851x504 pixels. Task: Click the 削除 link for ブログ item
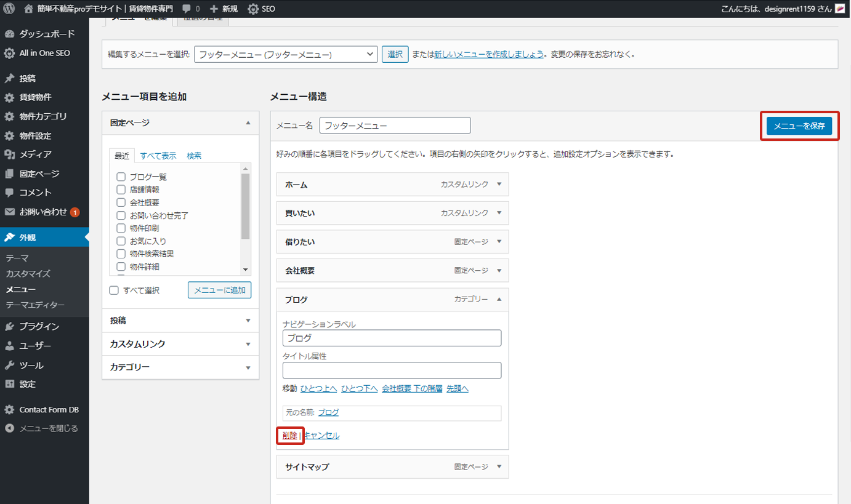point(289,436)
